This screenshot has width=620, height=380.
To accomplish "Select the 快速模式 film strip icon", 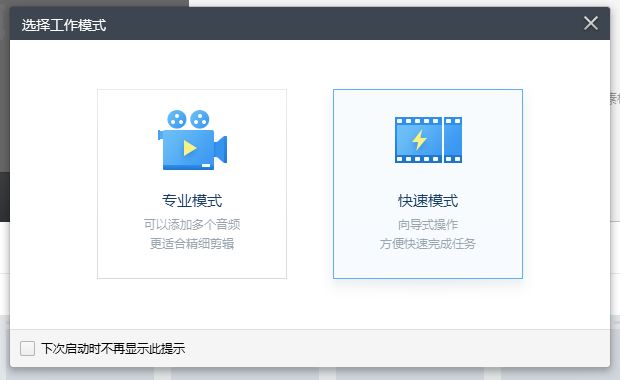I will pos(428,140).
